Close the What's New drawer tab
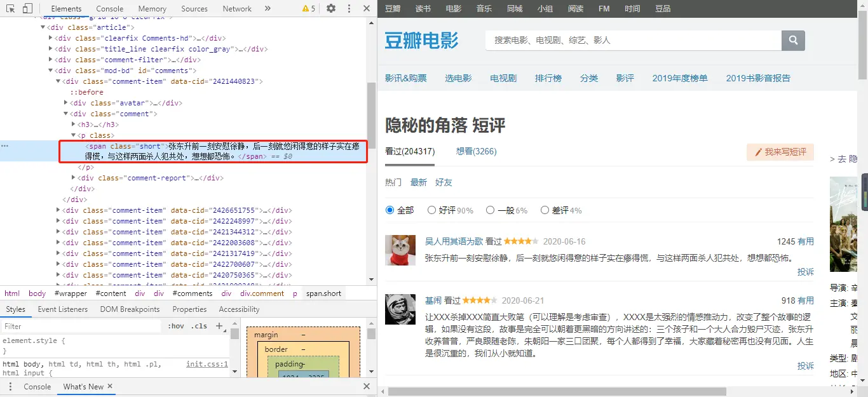868x397 pixels. point(110,386)
